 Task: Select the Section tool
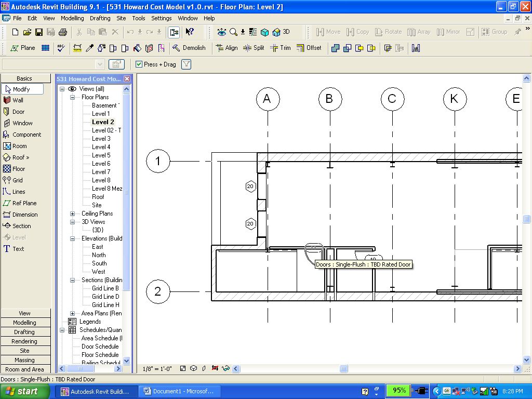pyautogui.click(x=17, y=226)
